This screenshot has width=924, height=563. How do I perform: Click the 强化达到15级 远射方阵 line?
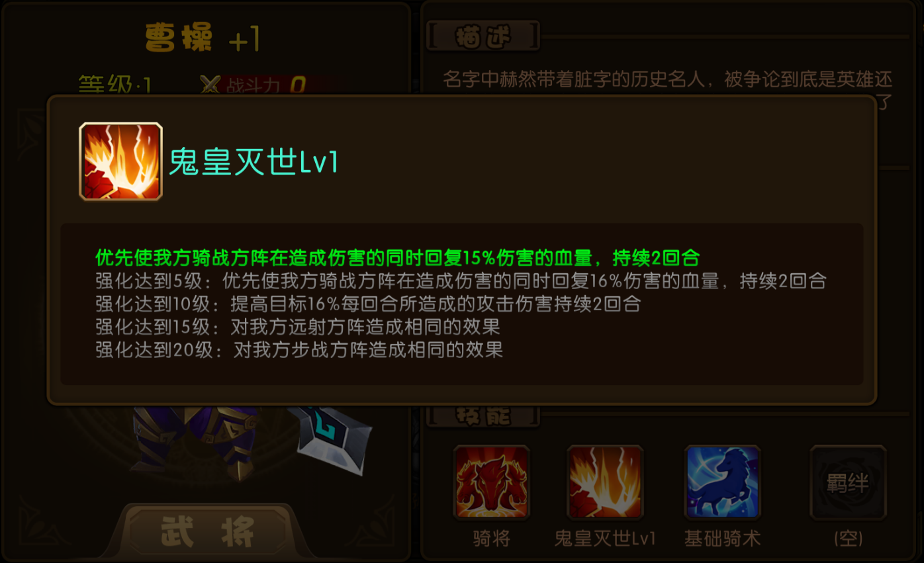click(298, 327)
